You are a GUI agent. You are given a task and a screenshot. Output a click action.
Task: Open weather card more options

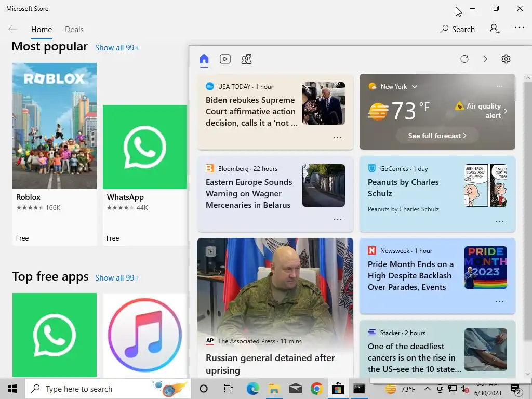coord(500,86)
